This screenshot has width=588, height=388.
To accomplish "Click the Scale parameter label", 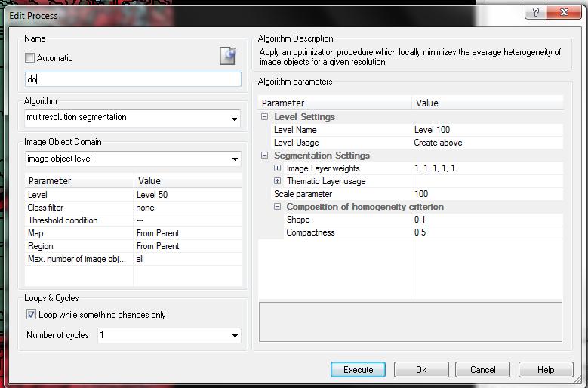I will click(x=303, y=194).
